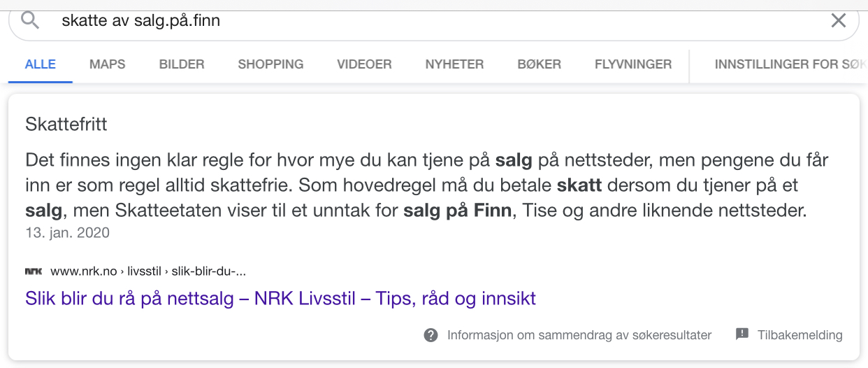The image size is (868, 368).
Task: Click the Tilbakemelding feedback link
Action: (x=800, y=335)
